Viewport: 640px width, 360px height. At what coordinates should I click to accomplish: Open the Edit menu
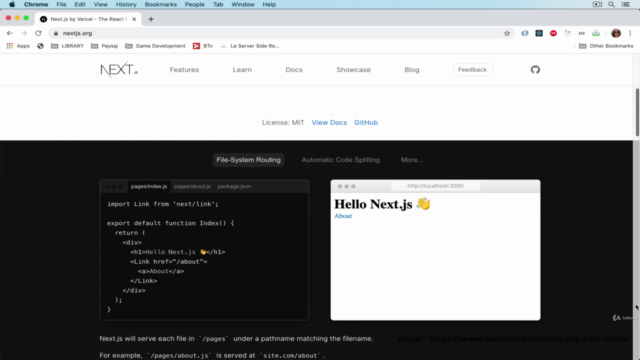80,4
